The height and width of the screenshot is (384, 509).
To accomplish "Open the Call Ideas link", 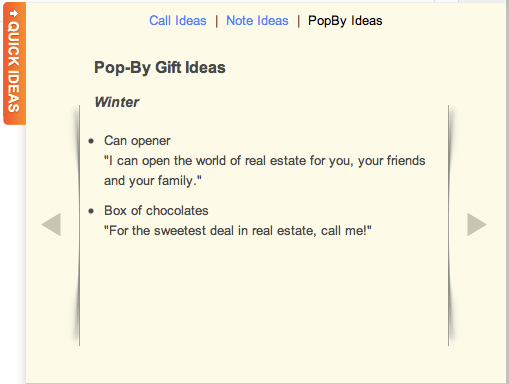I will 178,21.
